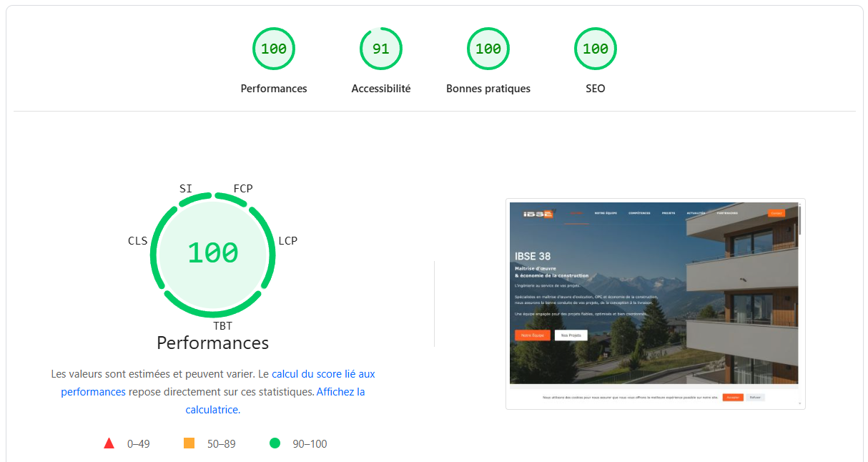The width and height of the screenshot is (868, 462).
Task: Select the Projets nav item in preview
Action: pyautogui.click(x=668, y=212)
